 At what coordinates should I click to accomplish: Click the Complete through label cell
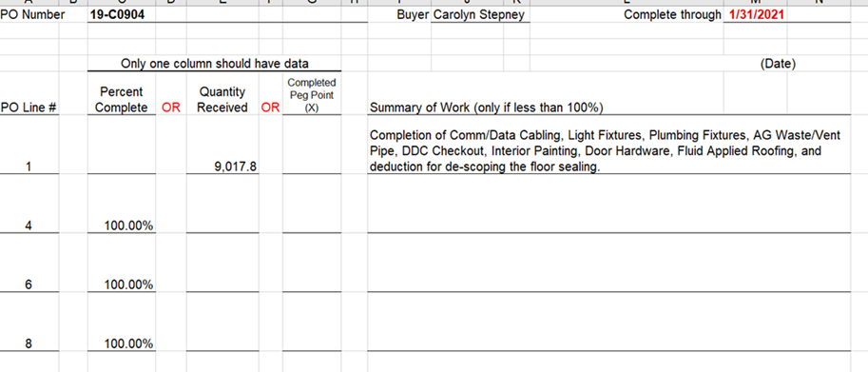coord(672,15)
